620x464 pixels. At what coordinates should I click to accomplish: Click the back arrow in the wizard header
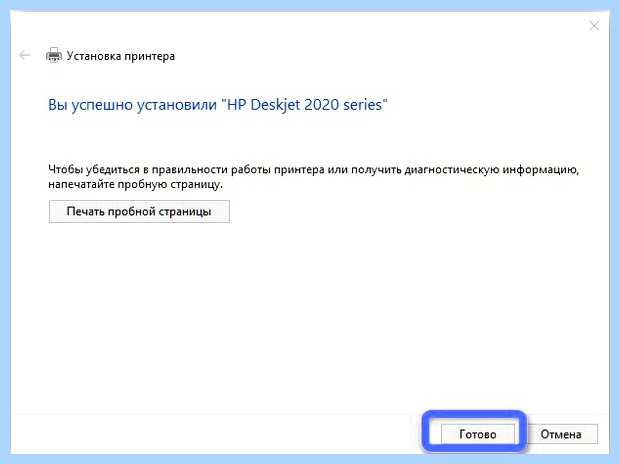click(25, 55)
